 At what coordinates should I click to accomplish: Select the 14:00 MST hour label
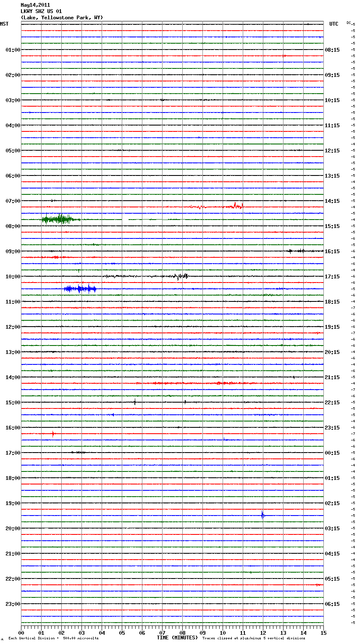coord(13,377)
